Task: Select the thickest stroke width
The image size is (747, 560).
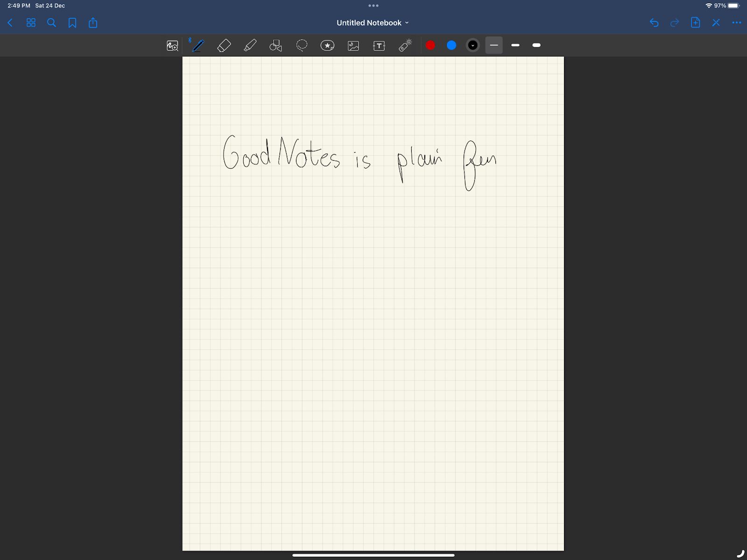Action: pyautogui.click(x=536, y=45)
